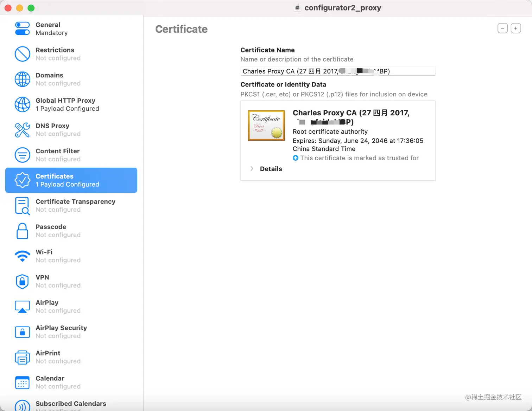Open the Subscribed Calendars icon
Image resolution: width=532 pixels, height=411 pixels.
pos(22,406)
